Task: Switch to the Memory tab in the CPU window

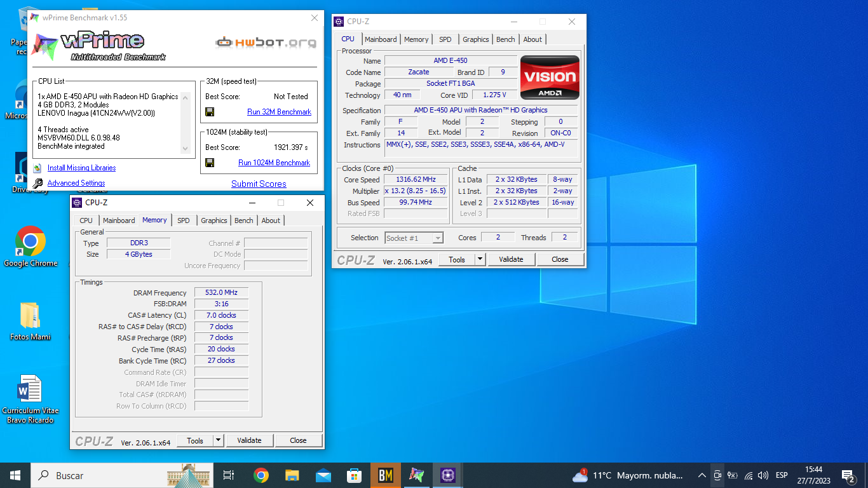Action: 416,39
